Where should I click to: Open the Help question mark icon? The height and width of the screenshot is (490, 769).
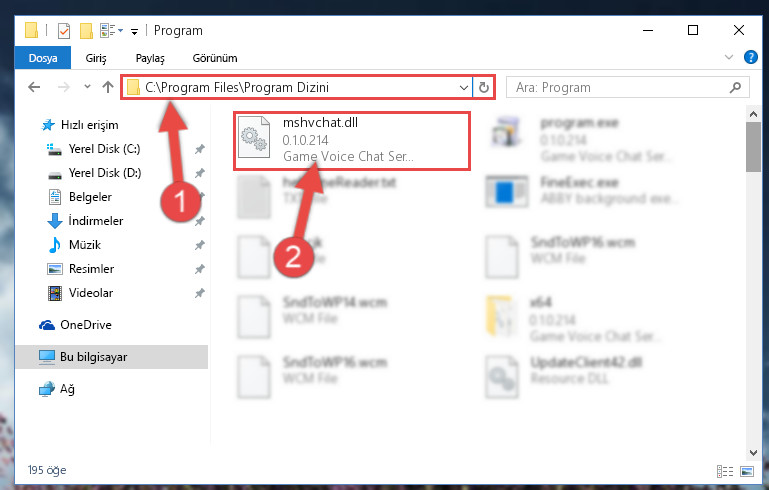tap(750, 57)
